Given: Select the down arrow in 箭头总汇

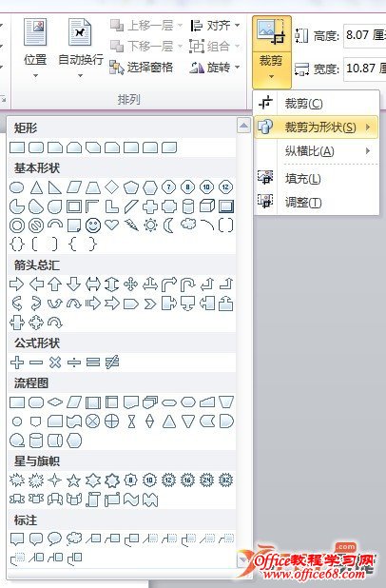Looking at the screenshot, I should click(x=74, y=284).
